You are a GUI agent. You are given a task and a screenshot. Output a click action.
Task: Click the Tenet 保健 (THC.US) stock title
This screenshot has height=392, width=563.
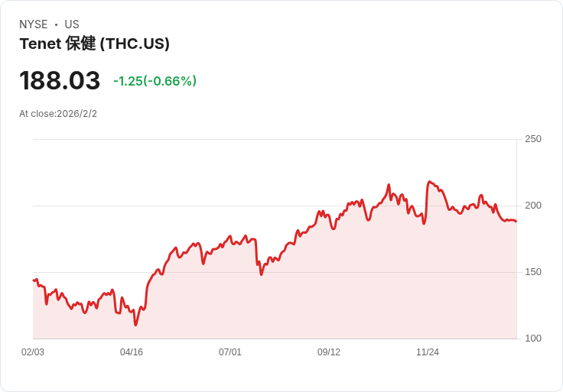pyautogui.click(x=94, y=44)
